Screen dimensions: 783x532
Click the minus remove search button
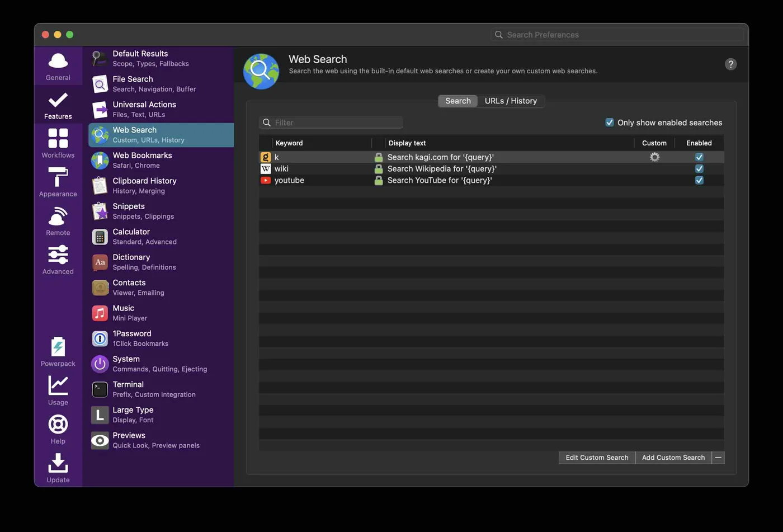click(x=718, y=458)
